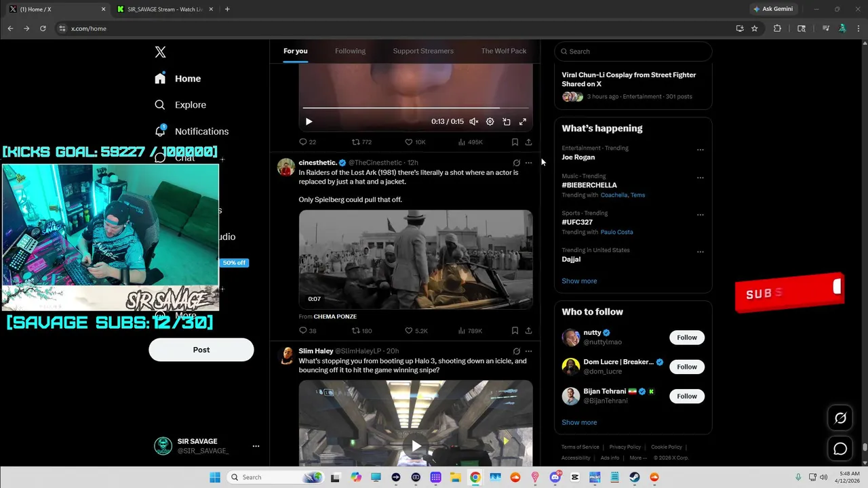Open CHEMA PONZE source link

335,317
